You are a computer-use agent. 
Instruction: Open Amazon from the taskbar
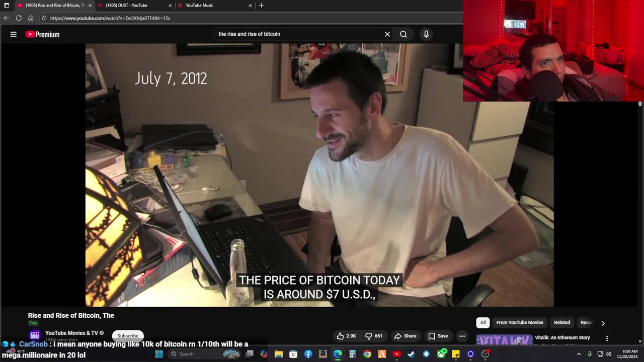point(323,354)
